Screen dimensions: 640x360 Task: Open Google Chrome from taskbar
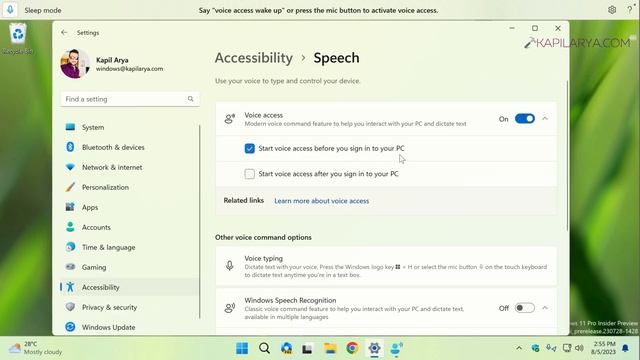(x=352, y=348)
